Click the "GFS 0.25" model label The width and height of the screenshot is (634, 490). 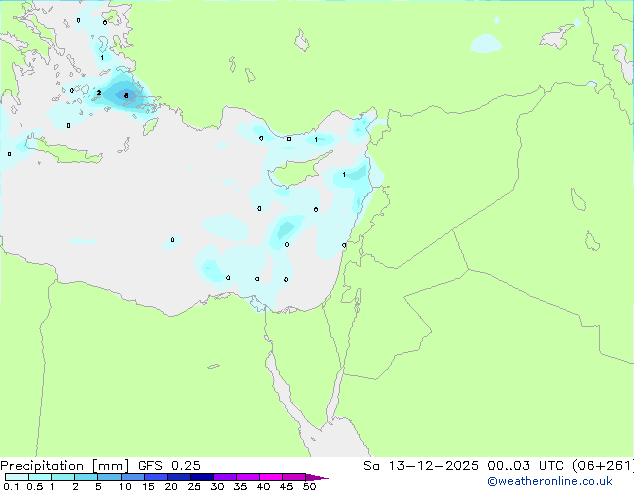point(169,466)
